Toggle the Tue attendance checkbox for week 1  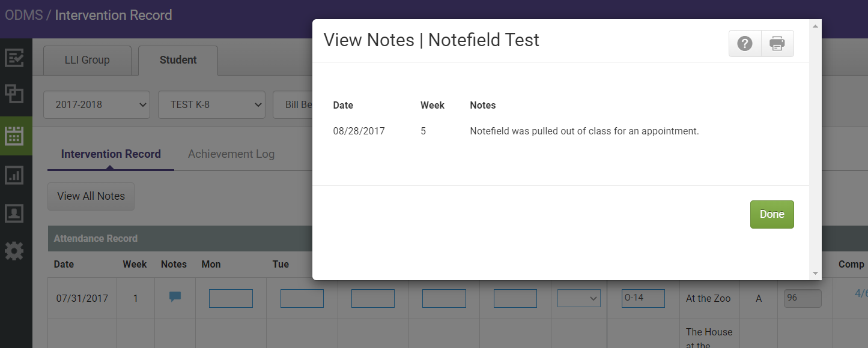pyautogui.click(x=302, y=298)
